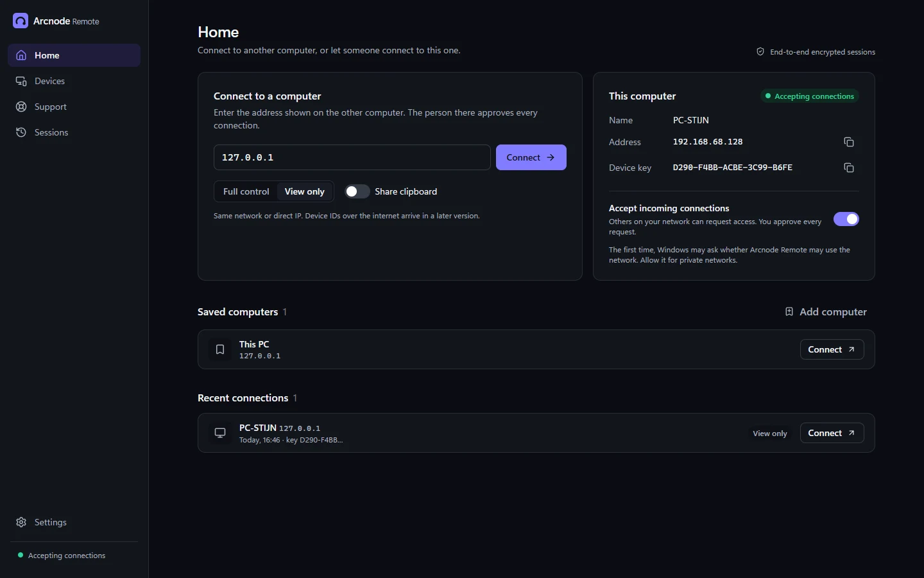Viewport: 924px width, 578px height.
Task: Toggle the Share clipboard switch
Action: [357, 191]
